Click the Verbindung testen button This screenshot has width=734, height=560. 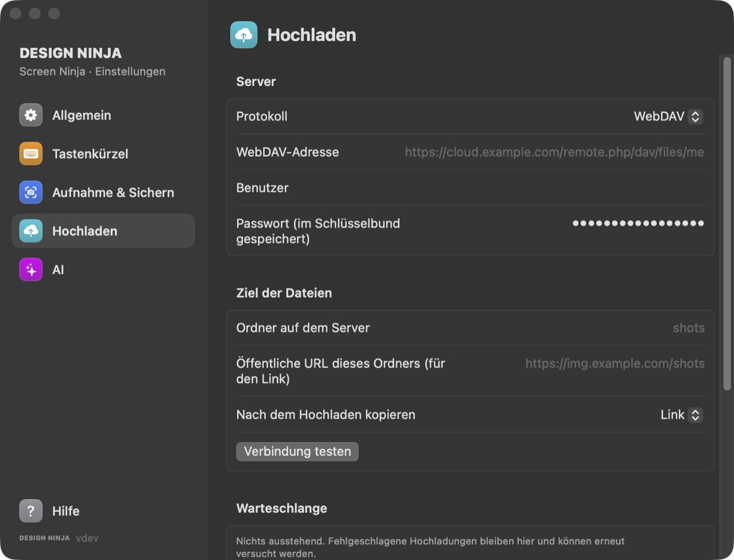coord(297,451)
